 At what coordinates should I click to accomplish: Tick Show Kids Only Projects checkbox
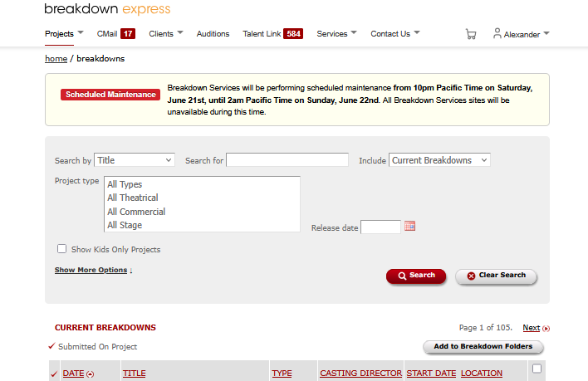tap(62, 249)
